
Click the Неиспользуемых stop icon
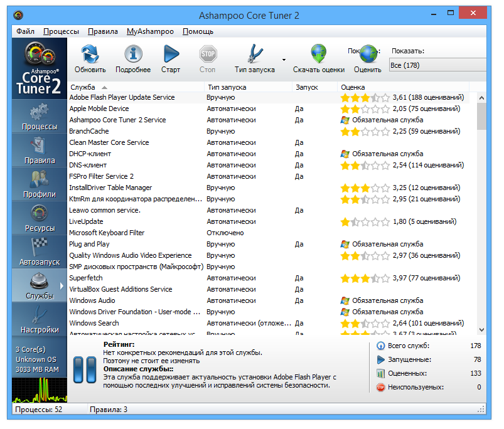[x=380, y=387]
